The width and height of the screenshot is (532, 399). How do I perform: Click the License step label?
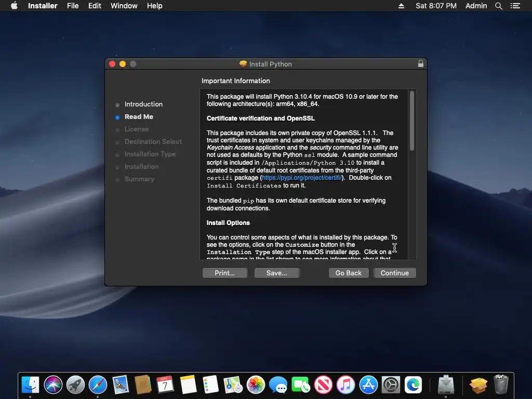click(x=137, y=129)
